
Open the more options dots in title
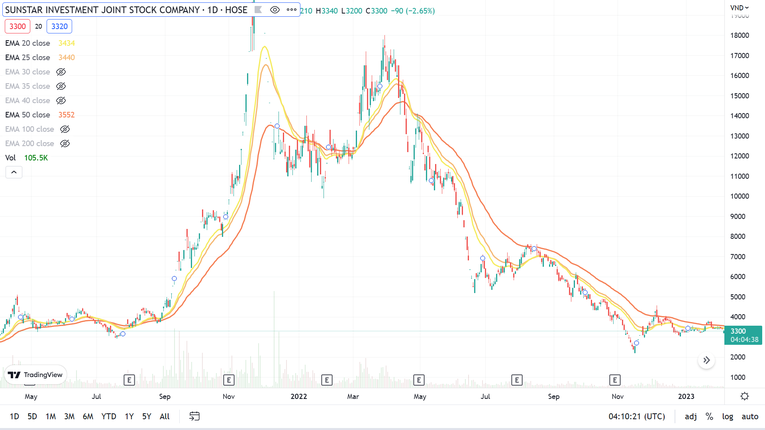(292, 10)
